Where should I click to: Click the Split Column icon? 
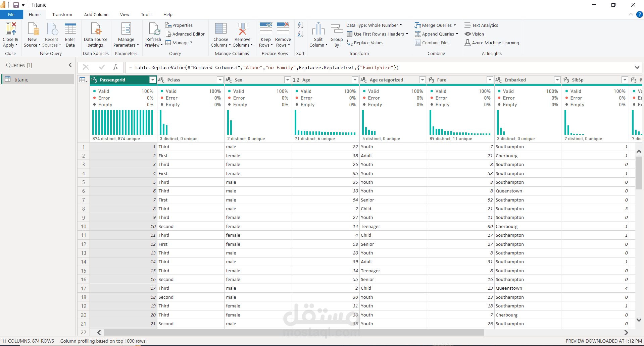(x=318, y=29)
